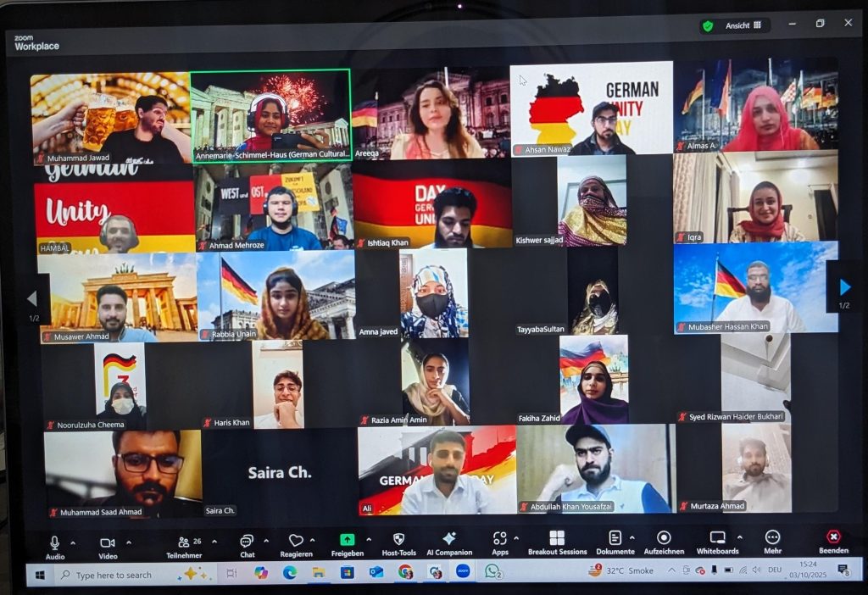Click the AI Companion icon
Image resolution: width=868 pixels, height=595 pixels.
[449, 540]
